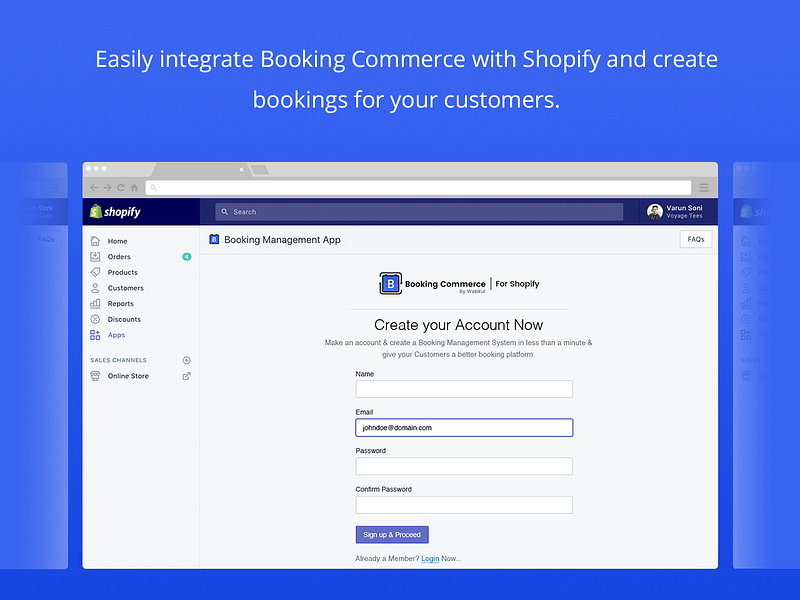Reload the page with refresh icon

121,188
